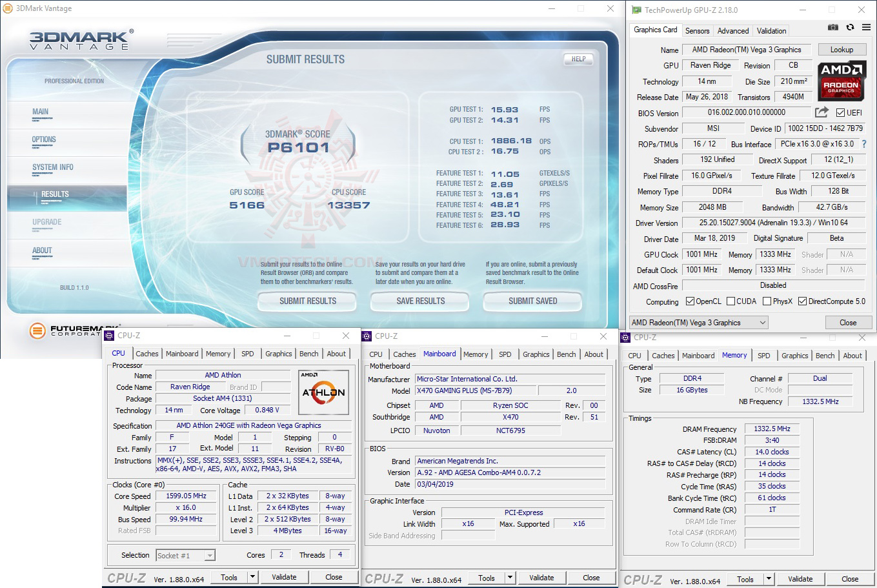Click Close in CPU-Z Mainboard window
The width and height of the screenshot is (877, 588).
[x=591, y=578]
